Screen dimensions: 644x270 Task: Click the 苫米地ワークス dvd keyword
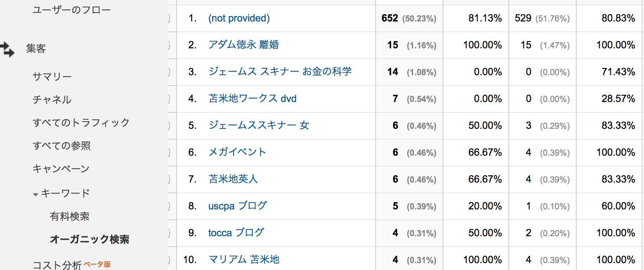click(252, 99)
